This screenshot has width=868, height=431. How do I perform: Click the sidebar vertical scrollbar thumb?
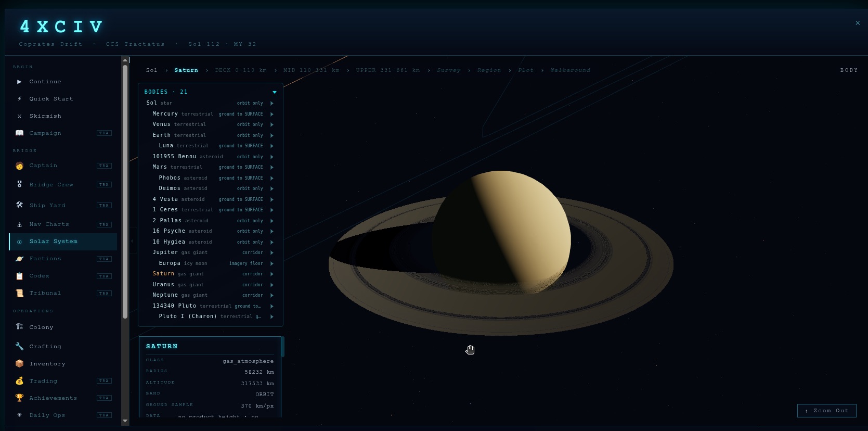125,191
